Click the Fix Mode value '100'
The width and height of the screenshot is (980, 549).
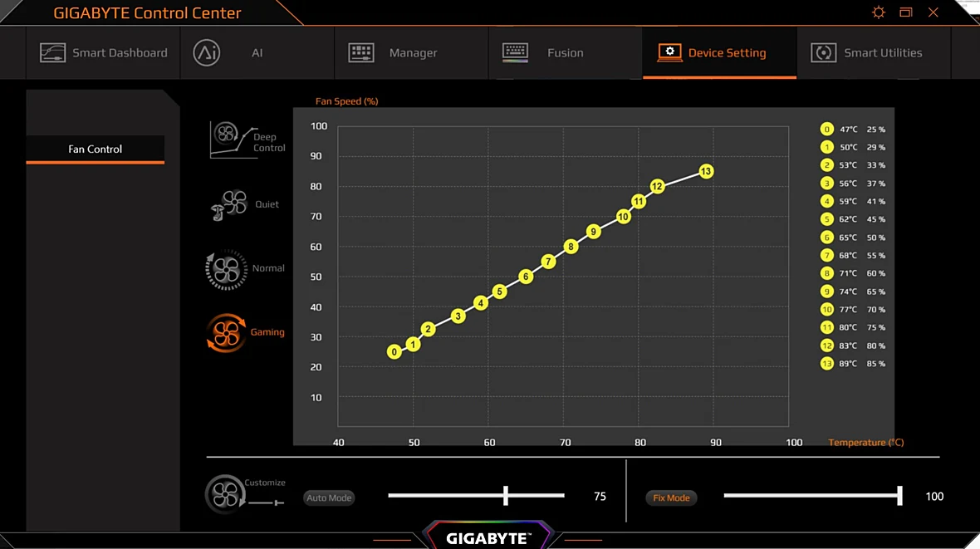(934, 497)
